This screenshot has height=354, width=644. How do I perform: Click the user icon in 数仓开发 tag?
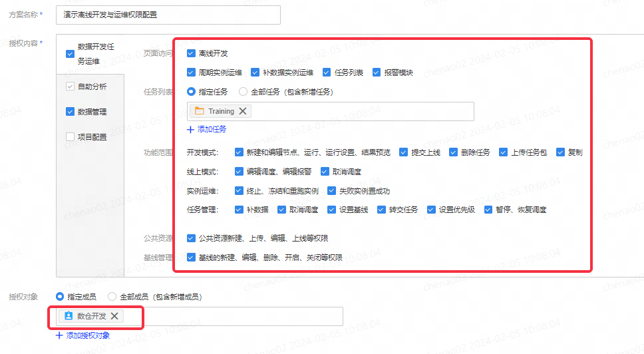(69, 316)
